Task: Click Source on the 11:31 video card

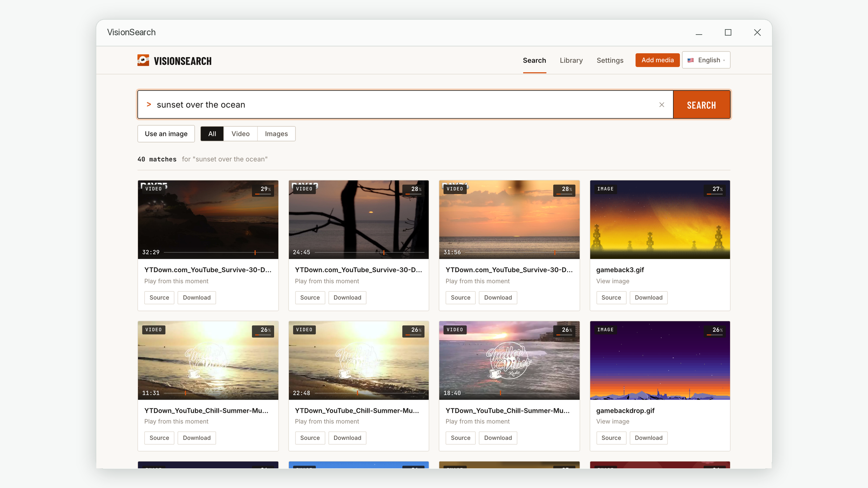Action: (159, 438)
